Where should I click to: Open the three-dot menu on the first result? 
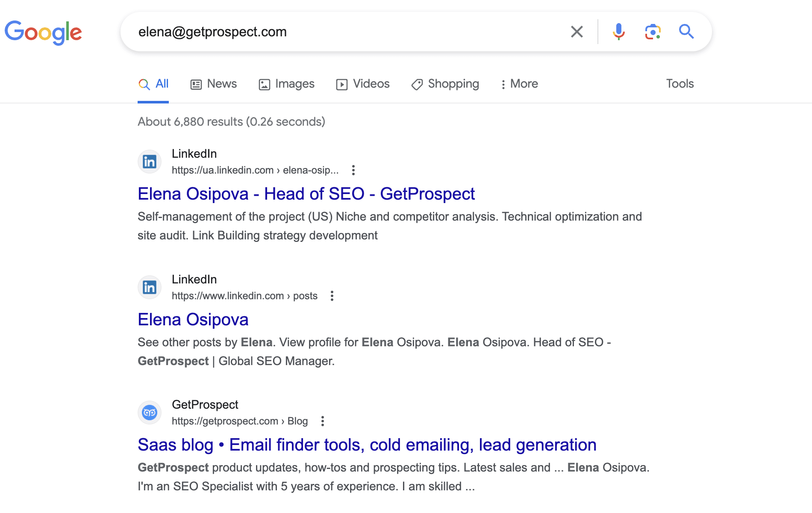coord(353,170)
